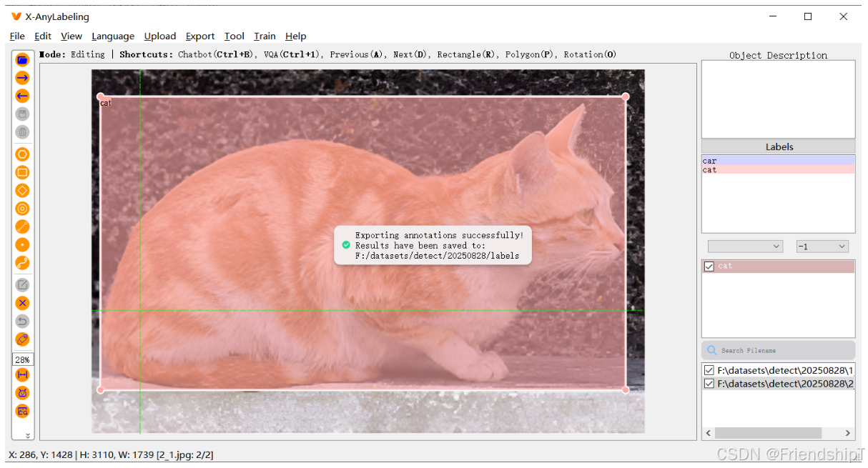The height and width of the screenshot is (468, 868).
Task: Go to next image with right-arrow icon
Action: click(x=22, y=78)
